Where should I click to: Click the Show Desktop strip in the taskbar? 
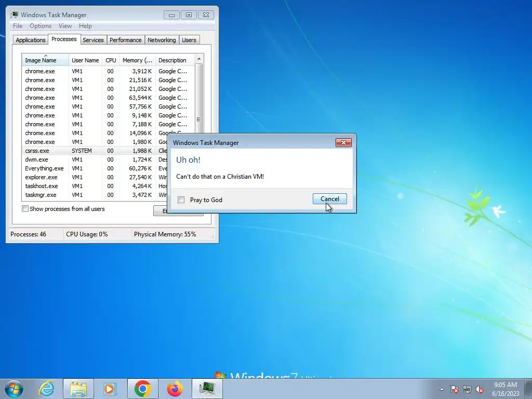point(528,389)
